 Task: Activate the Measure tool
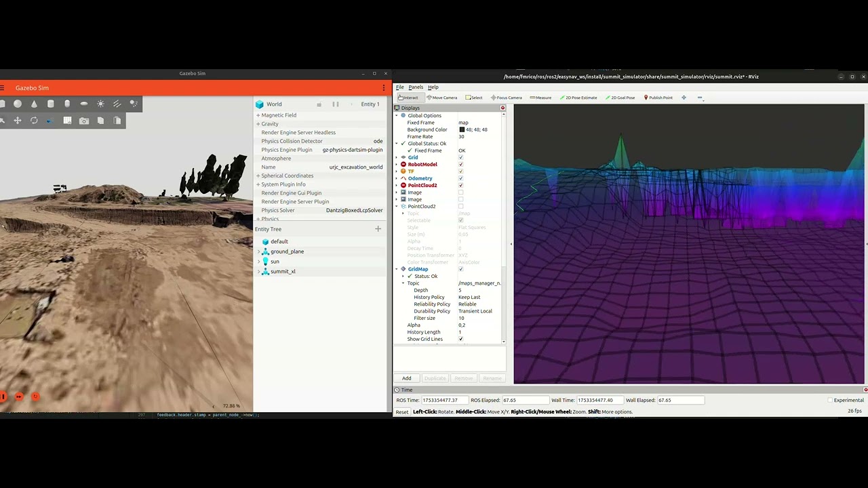click(541, 98)
